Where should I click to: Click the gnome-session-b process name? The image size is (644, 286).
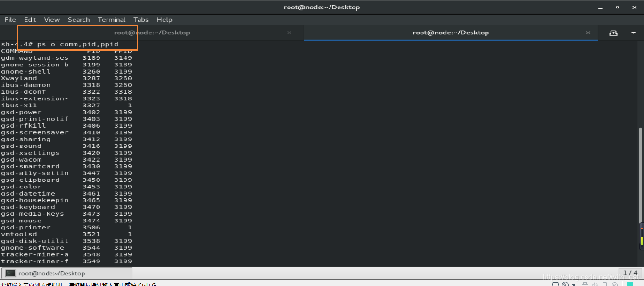(35, 65)
